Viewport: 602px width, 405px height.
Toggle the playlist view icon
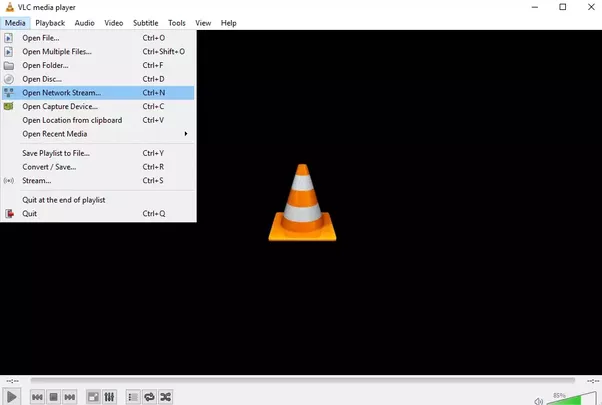click(x=133, y=397)
